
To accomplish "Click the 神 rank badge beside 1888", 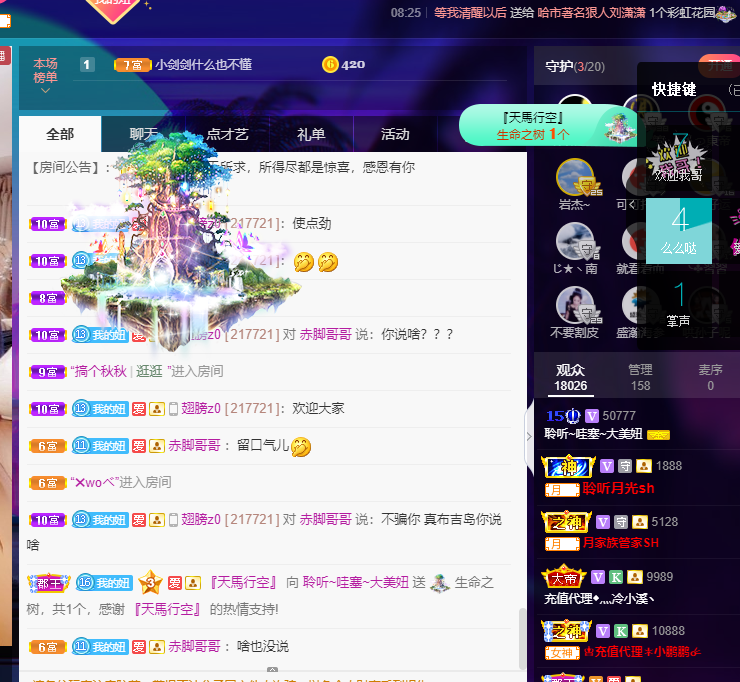I will click(568, 466).
